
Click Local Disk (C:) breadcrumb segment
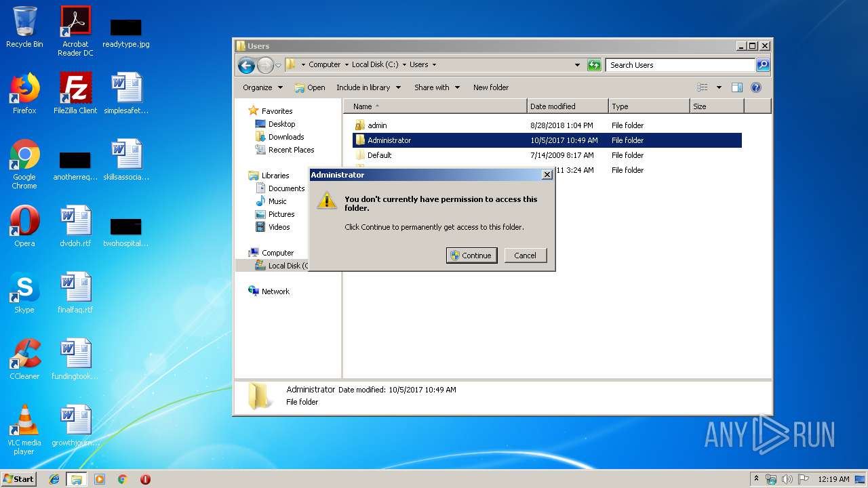click(375, 65)
